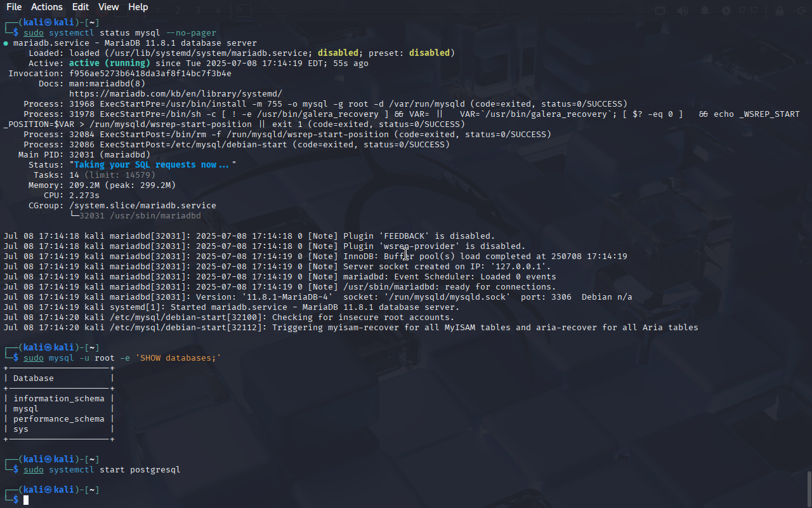
Task: Click 'Checking for insecure root accounts.' line
Action: (229, 317)
